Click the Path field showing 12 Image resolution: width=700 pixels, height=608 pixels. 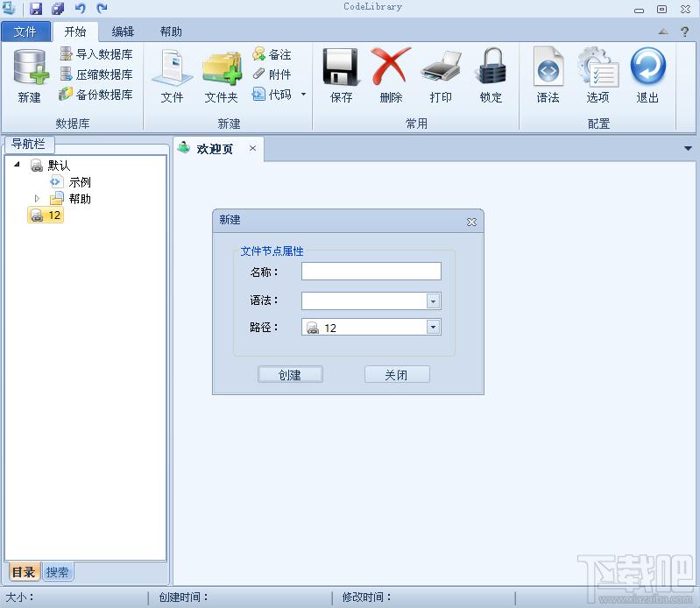364,327
